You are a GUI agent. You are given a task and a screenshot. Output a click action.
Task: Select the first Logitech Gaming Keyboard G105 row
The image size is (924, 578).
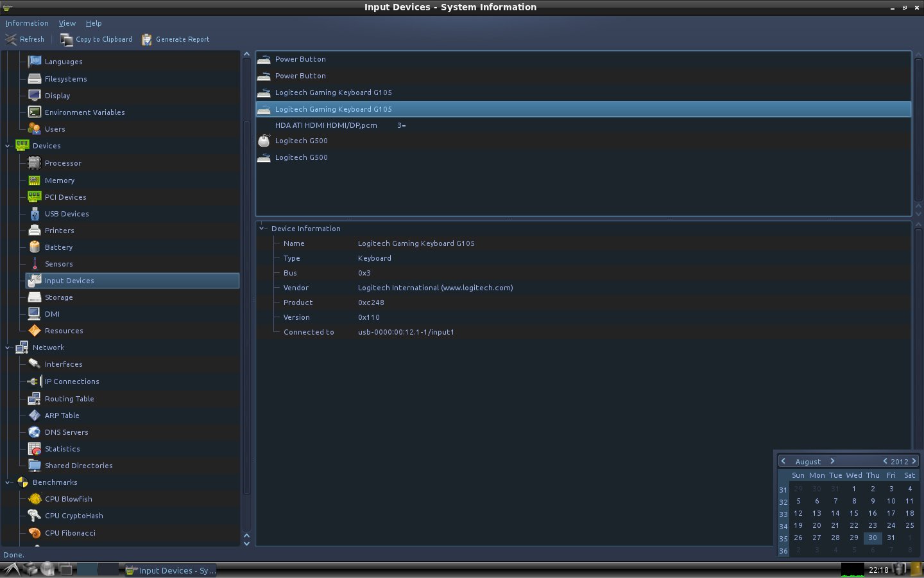pyautogui.click(x=583, y=92)
